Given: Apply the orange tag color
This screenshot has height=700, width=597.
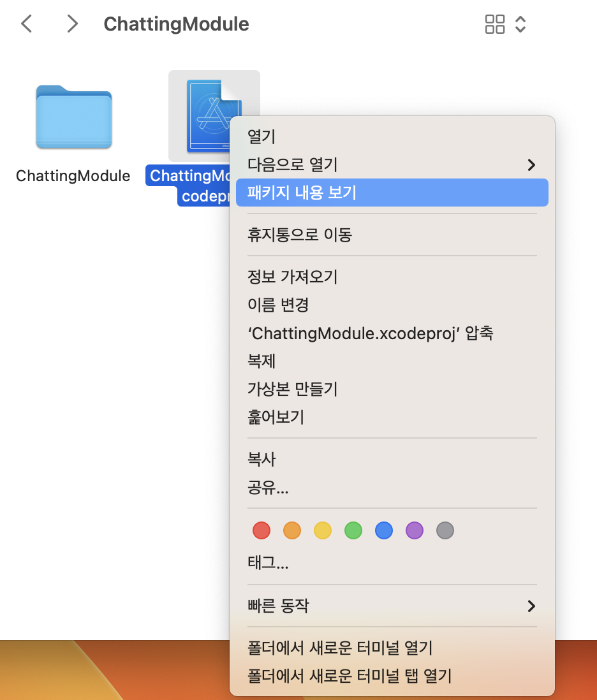Looking at the screenshot, I should click(x=292, y=530).
